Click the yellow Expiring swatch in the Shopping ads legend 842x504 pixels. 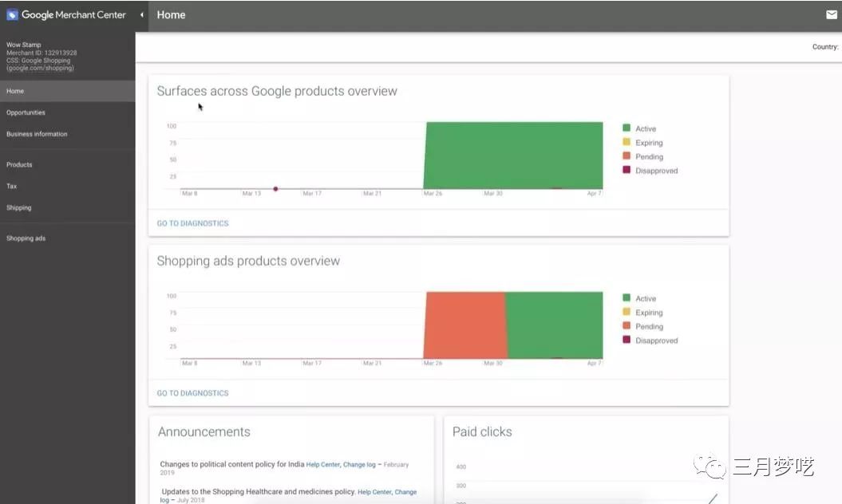[627, 313]
